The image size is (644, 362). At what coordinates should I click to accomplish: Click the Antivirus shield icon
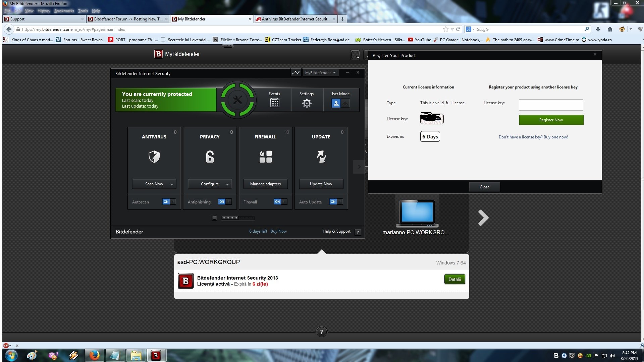tap(154, 157)
